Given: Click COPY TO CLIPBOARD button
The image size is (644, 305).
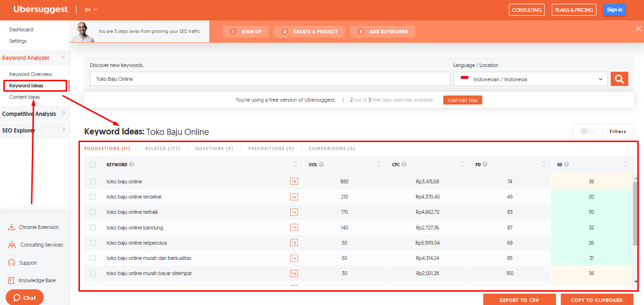Looking at the screenshot, I should tap(597, 300).
